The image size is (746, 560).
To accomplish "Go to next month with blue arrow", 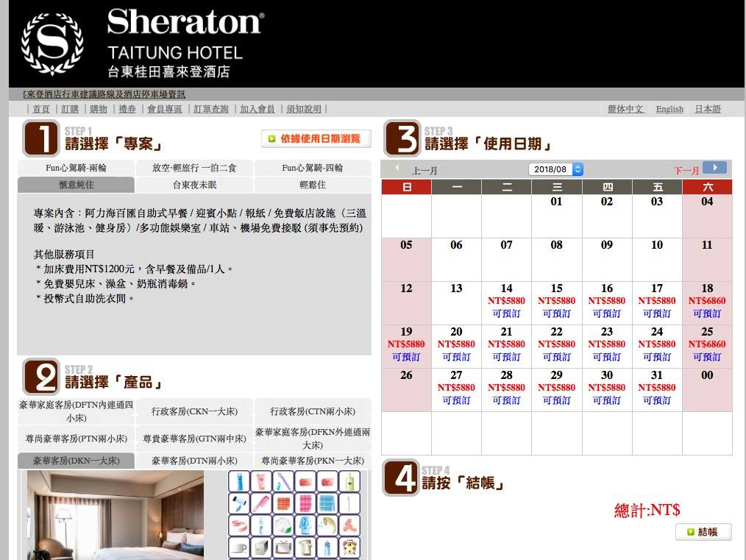I will (714, 168).
